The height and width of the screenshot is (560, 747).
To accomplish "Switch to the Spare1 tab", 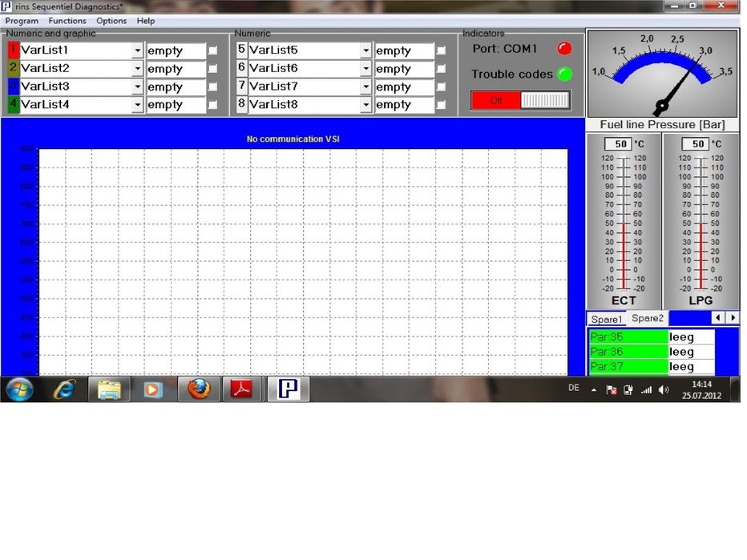I will pyautogui.click(x=607, y=319).
